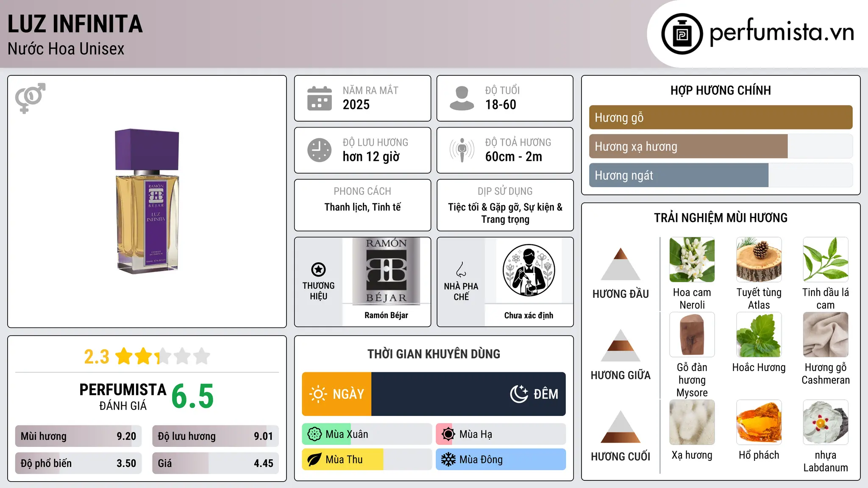This screenshot has width=868, height=488.
Task: Click the pyramid icon above Hương đầu
Action: pos(620,263)
